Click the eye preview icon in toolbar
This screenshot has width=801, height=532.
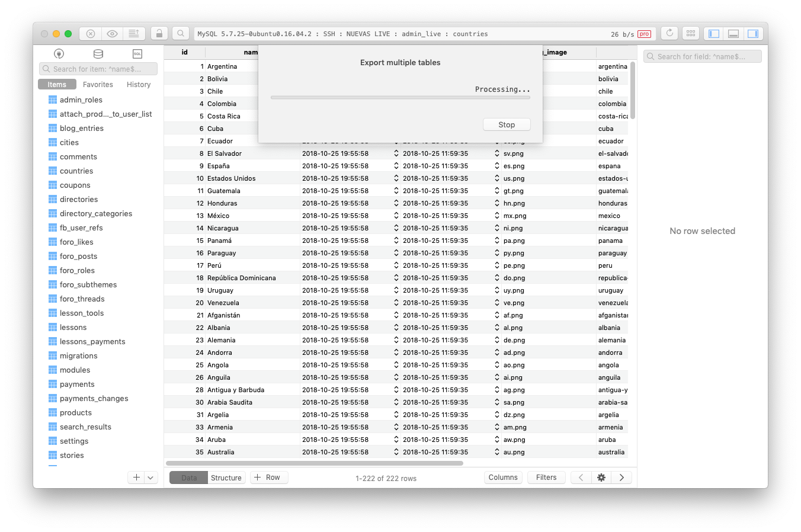tap(112, 34)
